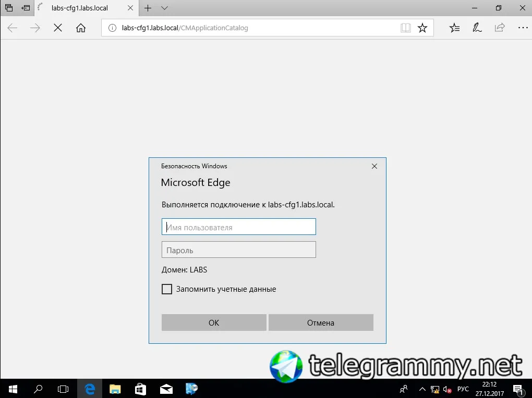The width and height of the screenshot is (532, 398).
Task: Focus the Пароль password field
Action: 238,250
